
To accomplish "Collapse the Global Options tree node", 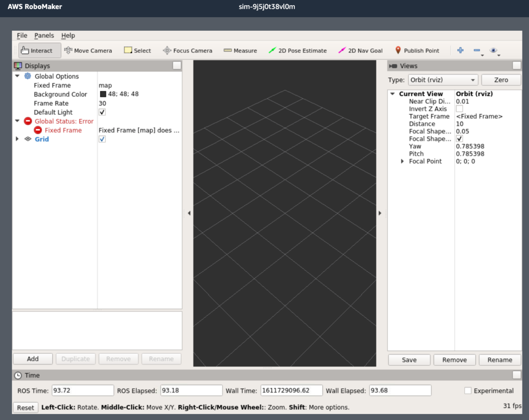I will tap(17, 76).
